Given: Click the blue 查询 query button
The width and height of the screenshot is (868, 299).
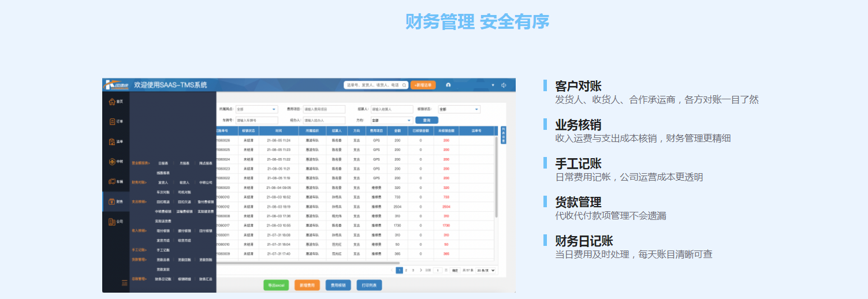Looking at the screenshot, I should (x=426, y=121).
